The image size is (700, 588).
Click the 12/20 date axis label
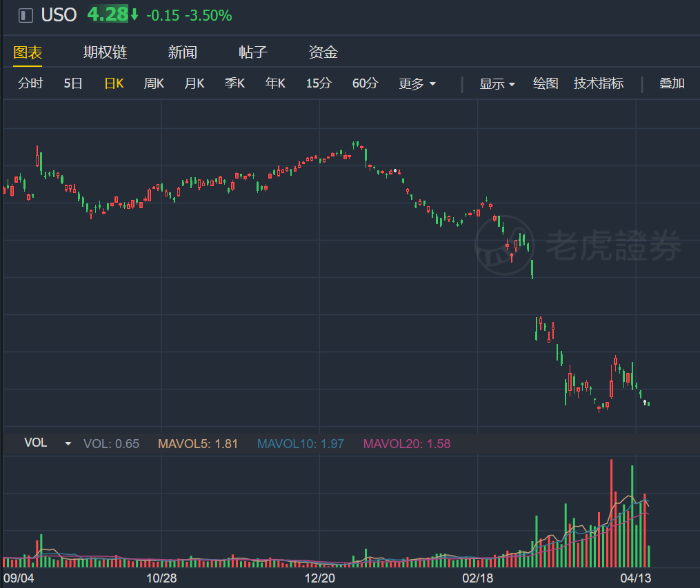319,578
